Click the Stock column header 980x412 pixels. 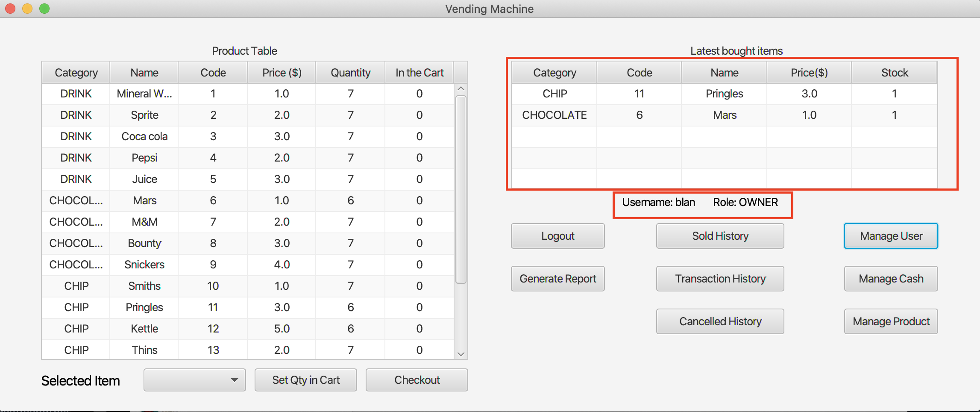[x=895, y=73]
